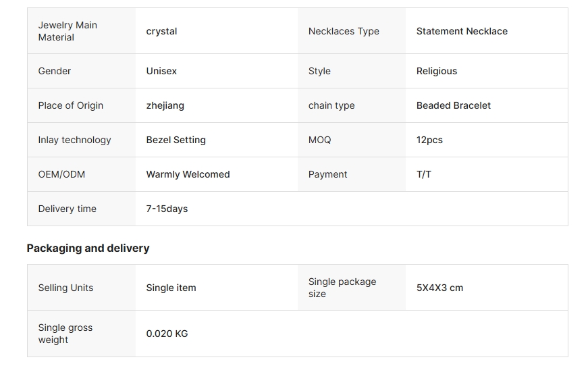Select the 'Bezel Setting' value

pyautogui.click(x=176, y=140)
